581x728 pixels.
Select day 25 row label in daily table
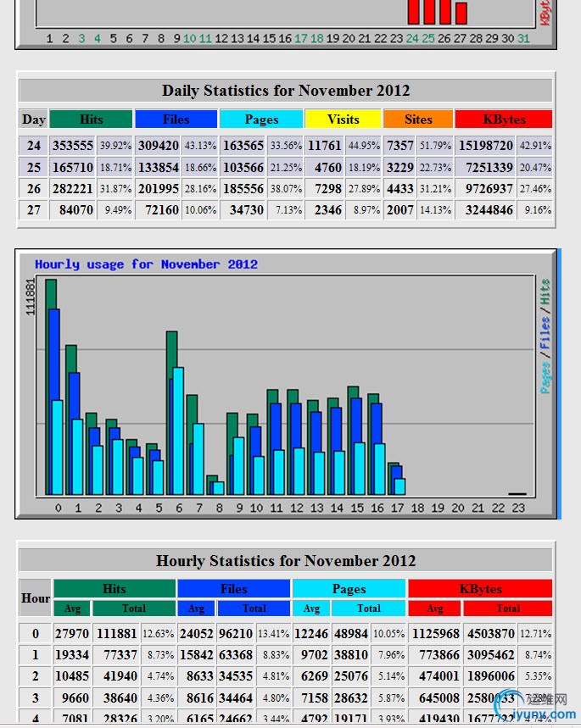tap(33, 167)
